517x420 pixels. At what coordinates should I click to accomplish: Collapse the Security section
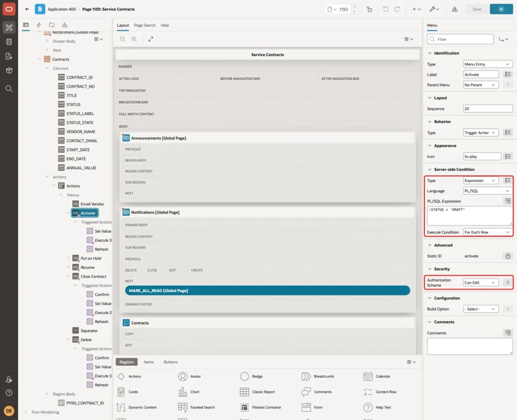[x=430, y=269]
